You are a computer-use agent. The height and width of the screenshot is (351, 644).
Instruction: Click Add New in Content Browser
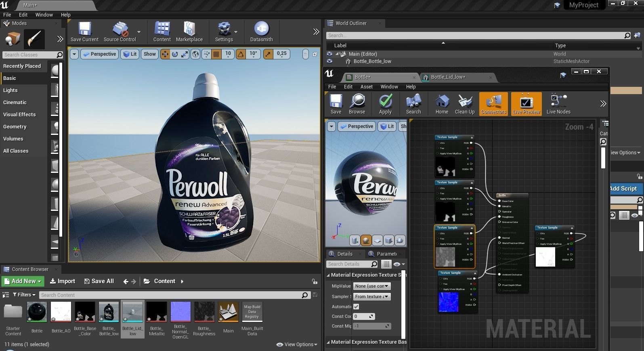pos(23,281)
